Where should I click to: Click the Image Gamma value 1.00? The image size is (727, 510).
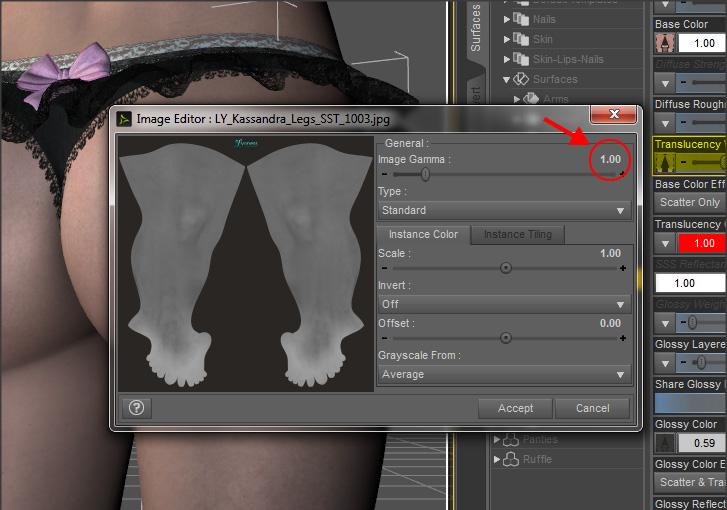click(610, 159)
